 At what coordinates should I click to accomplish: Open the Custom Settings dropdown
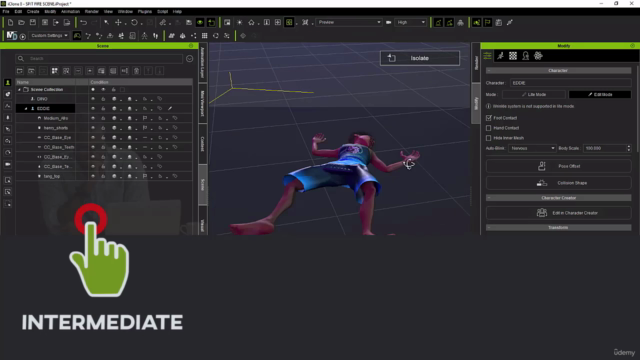[49, 36]
